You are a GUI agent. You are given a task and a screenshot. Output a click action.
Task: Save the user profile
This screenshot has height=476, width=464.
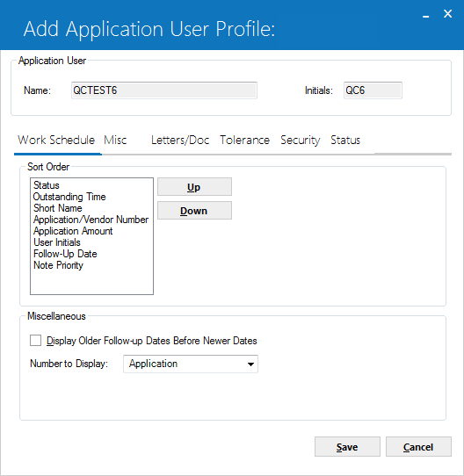347,446
